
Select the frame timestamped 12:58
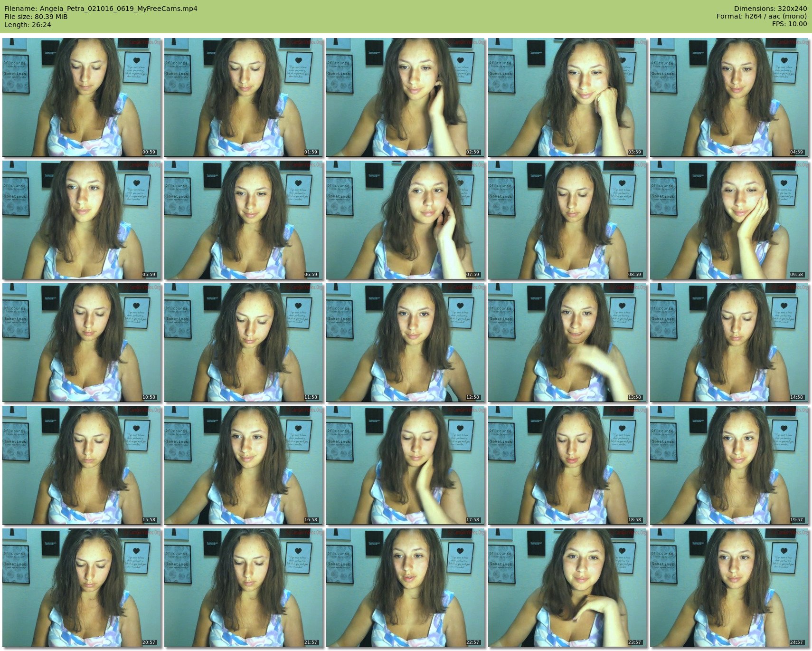coord(406,343)
